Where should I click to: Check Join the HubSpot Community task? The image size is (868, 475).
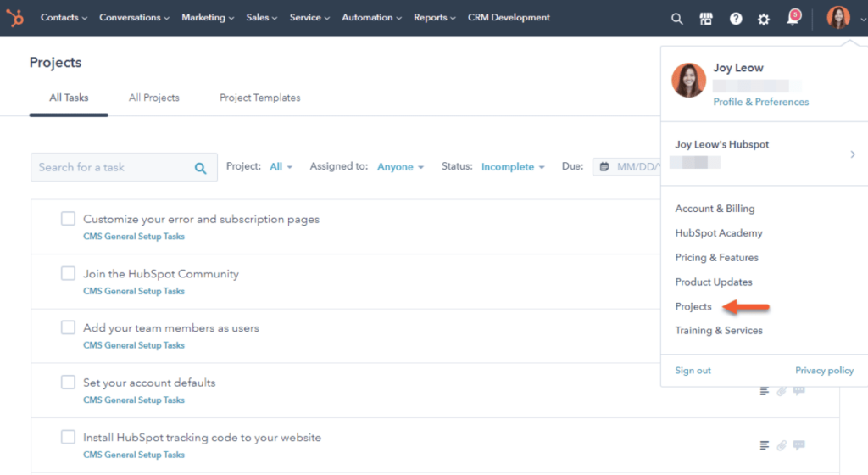(68, 273)
